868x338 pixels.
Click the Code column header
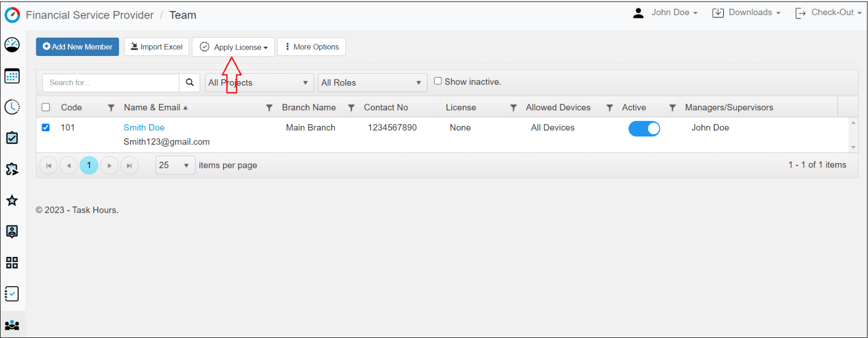click(72, 107)
